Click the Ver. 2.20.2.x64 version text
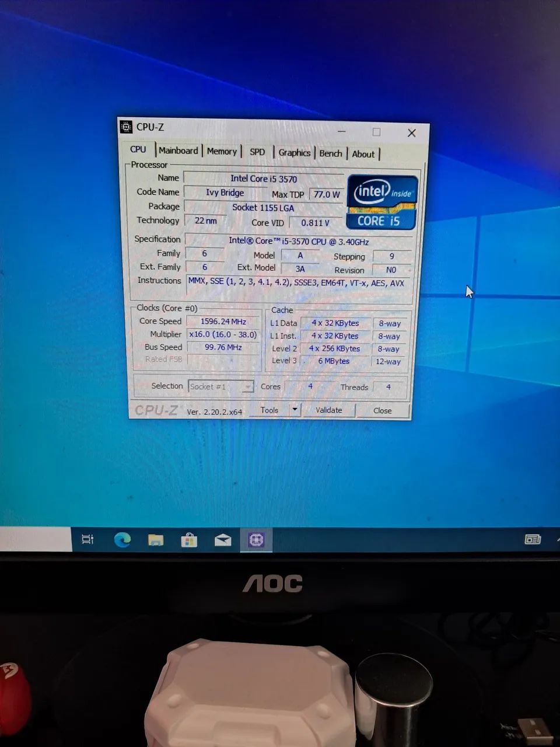 point(214,411)
